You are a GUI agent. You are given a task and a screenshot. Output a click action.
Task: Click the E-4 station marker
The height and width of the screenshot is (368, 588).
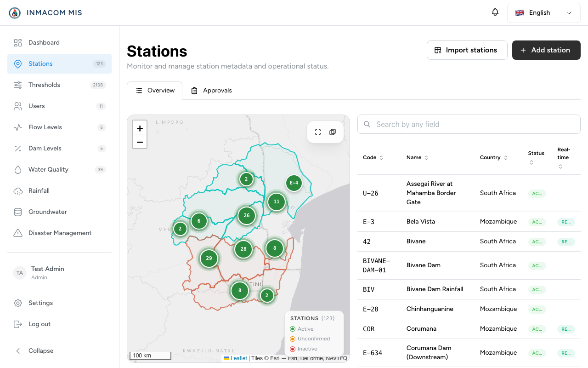294,183
